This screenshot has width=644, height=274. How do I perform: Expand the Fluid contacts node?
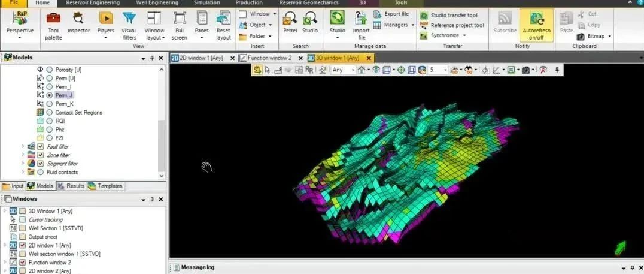pos(23,173)
